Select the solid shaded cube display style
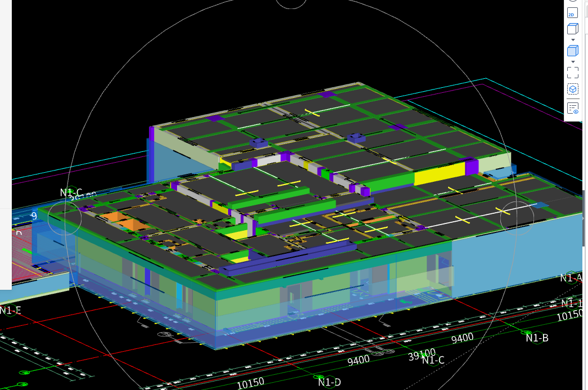Viewport: 588px width, 390px height. tap(573, 51)
